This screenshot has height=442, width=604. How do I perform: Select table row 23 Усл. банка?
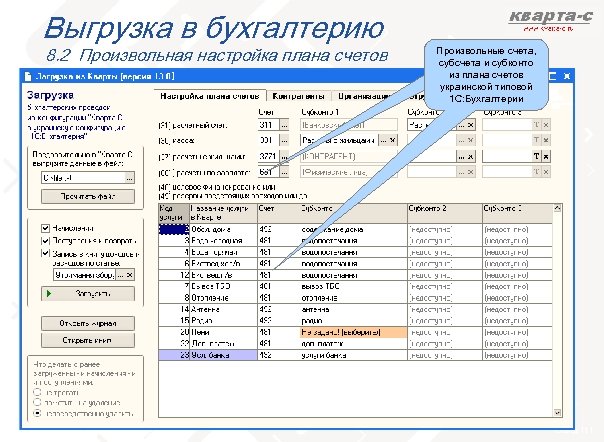355,355
